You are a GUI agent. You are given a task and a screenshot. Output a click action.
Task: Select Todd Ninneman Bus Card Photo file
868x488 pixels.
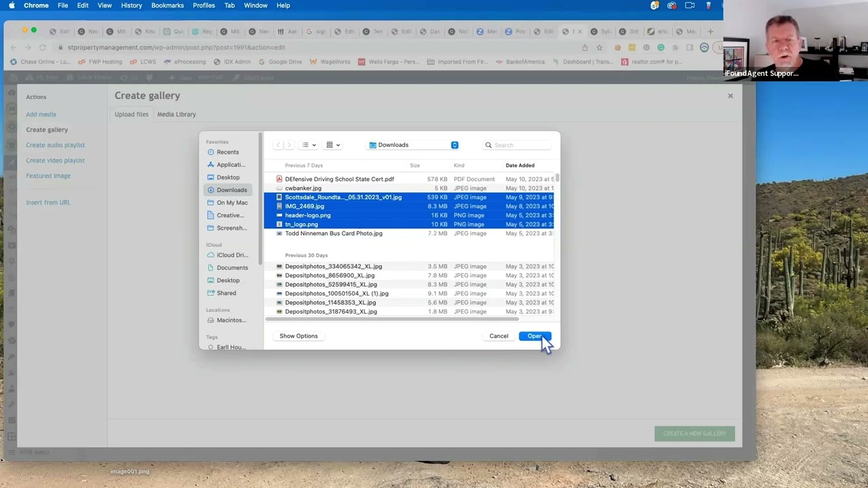click(x=409, y=233)
